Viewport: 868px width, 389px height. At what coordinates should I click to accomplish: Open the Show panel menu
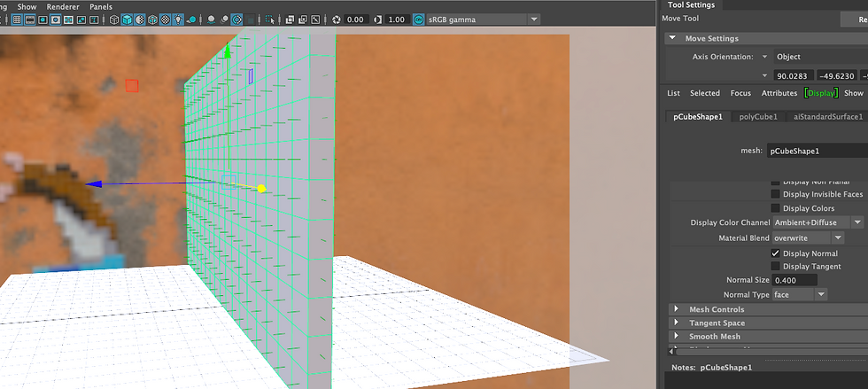pyautogui.click(x=27, y=7)
